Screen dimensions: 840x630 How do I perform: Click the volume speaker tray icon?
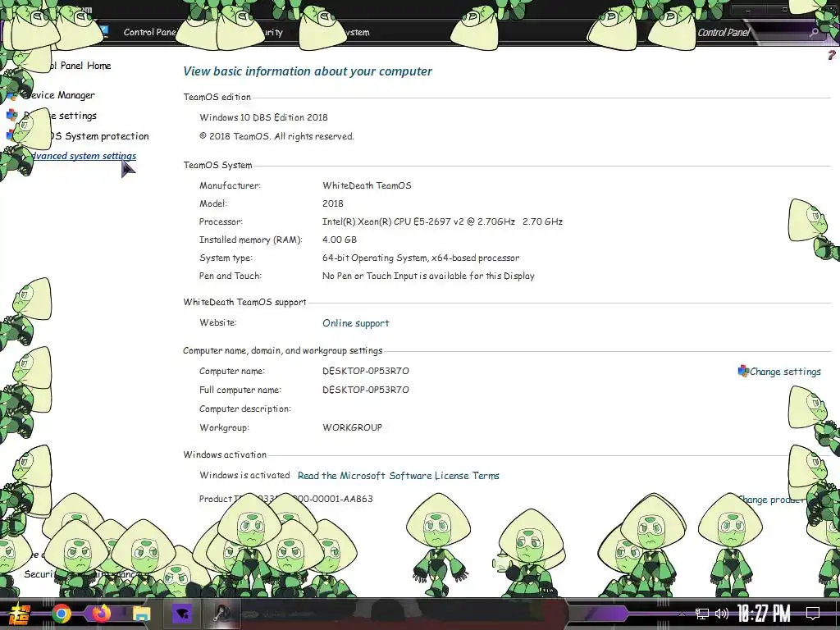pos(722,614)
